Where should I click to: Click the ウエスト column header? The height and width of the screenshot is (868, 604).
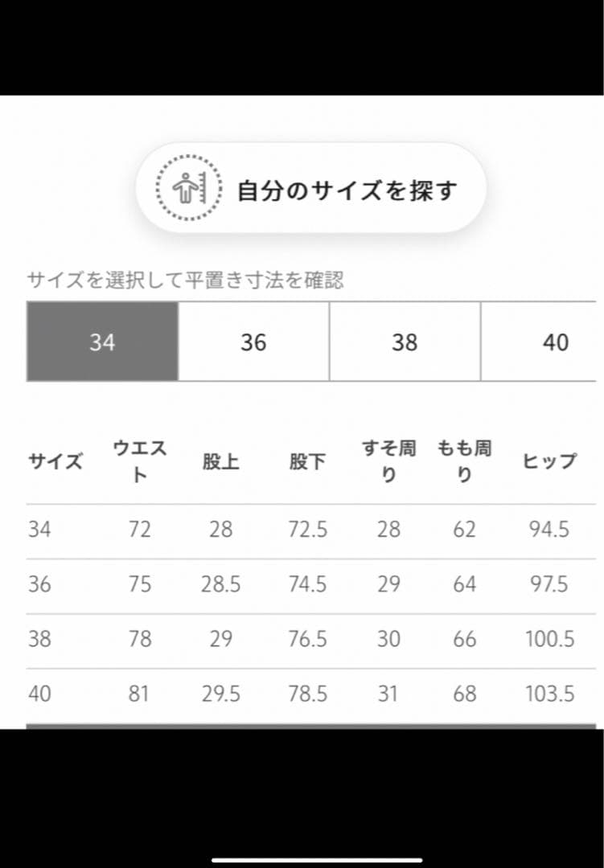coord(139,461)
